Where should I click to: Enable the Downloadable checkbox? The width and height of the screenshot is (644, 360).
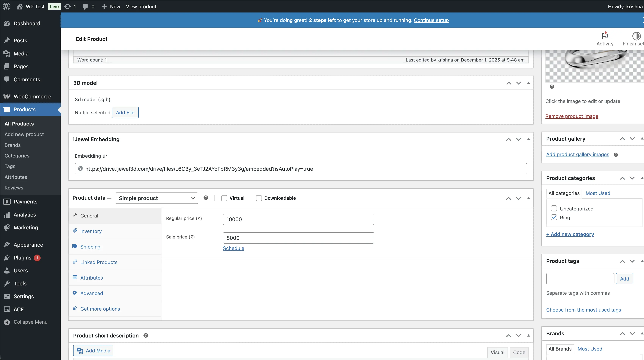(x=259, y=198)
